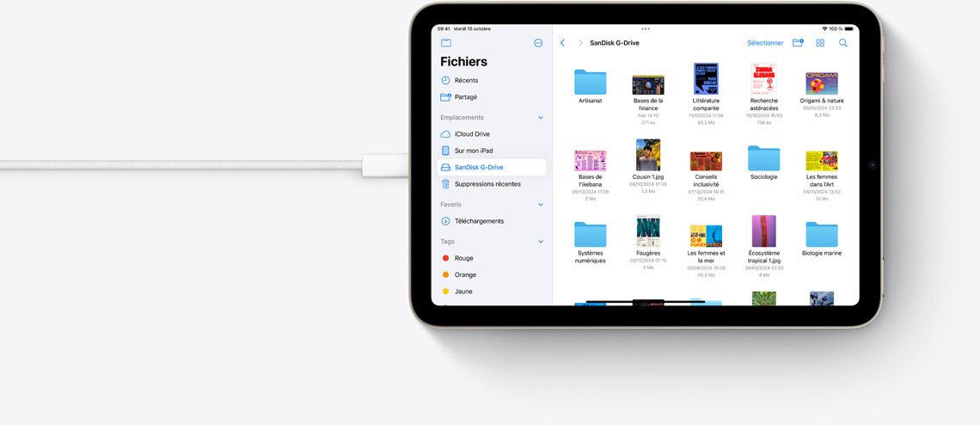Toggle the sidebar panel icon
Viewport: 980px width, 425px height.
click(446, 43)
